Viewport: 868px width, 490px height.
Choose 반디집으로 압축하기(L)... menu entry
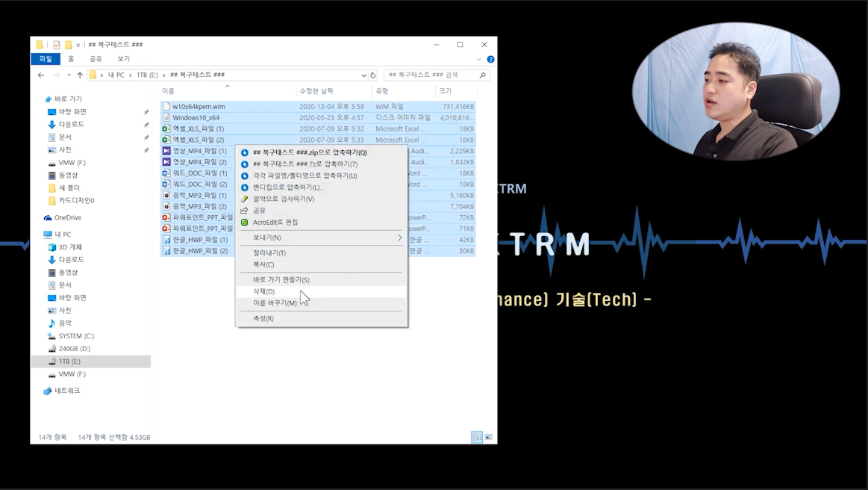click(321, 187)
